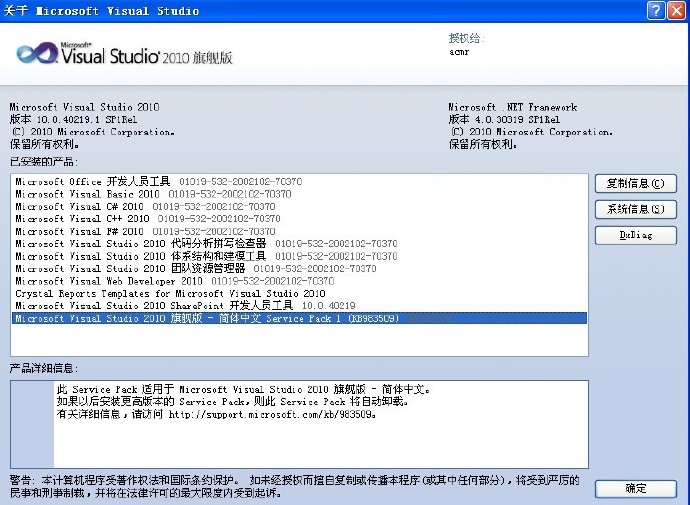Click the Visual Studio infinity logo

(37, 54)
